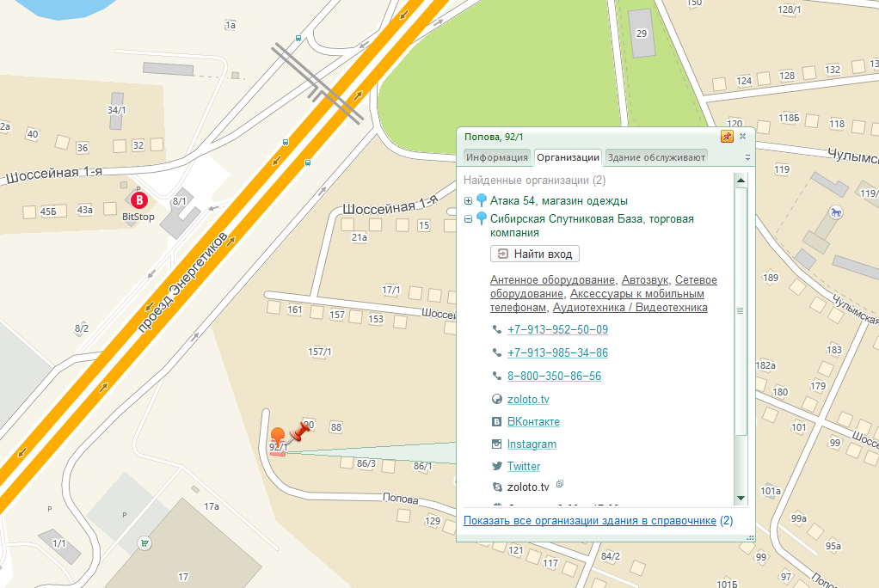The height and width of the screenshot is (588, 879).
Task: Click the 8-800-350-86-56 phone link
Action: tap(554, 377)
